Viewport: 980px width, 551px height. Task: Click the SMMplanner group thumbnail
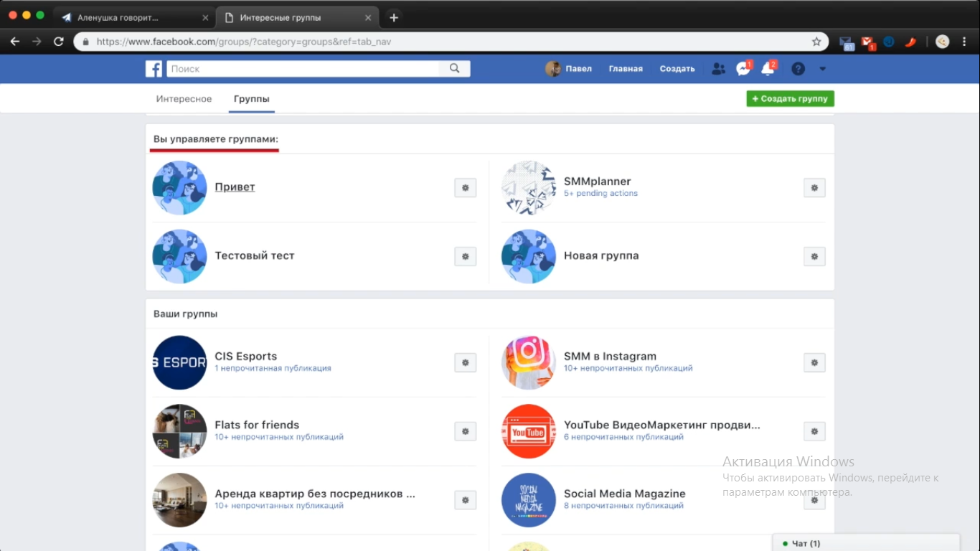click(x=529, y=188)
